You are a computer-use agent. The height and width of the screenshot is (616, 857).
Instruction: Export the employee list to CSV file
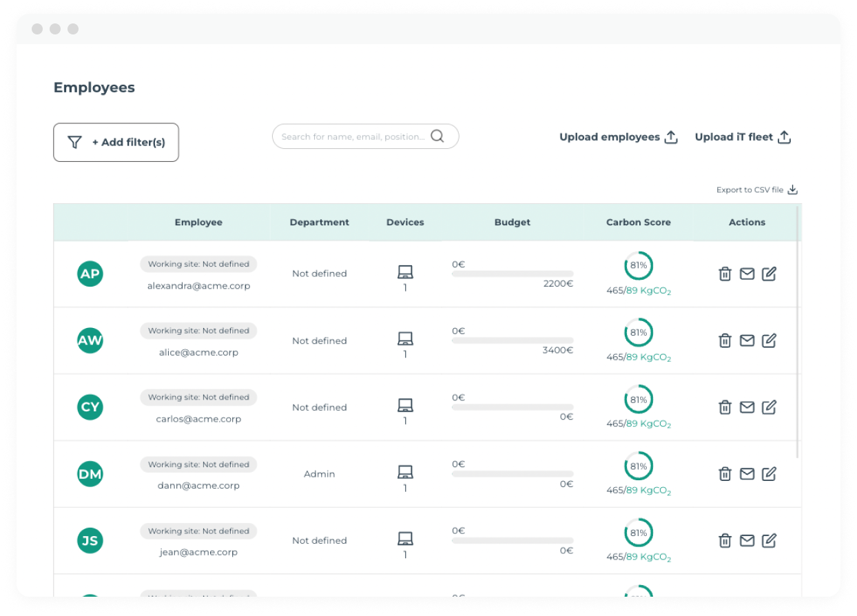tap(751, 189)
